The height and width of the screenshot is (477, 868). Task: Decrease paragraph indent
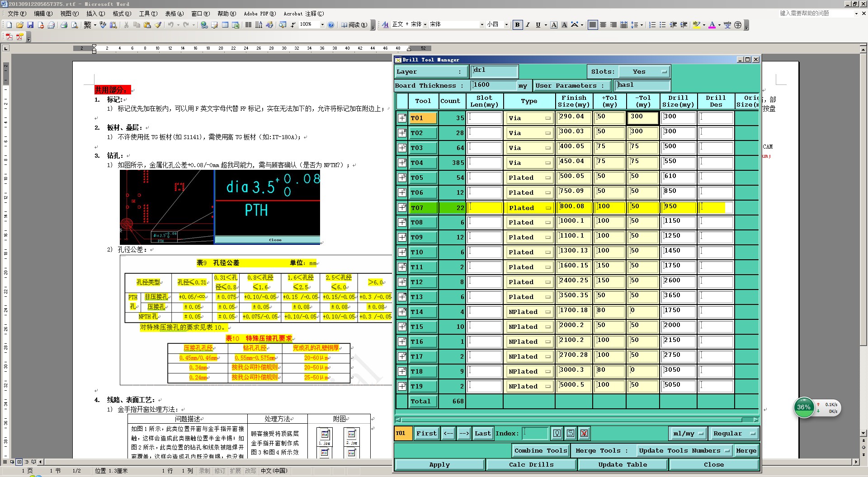673,25
